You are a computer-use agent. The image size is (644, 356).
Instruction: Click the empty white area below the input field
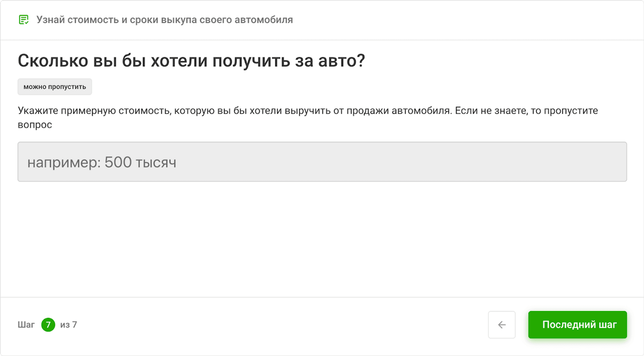tap(322, 238)
